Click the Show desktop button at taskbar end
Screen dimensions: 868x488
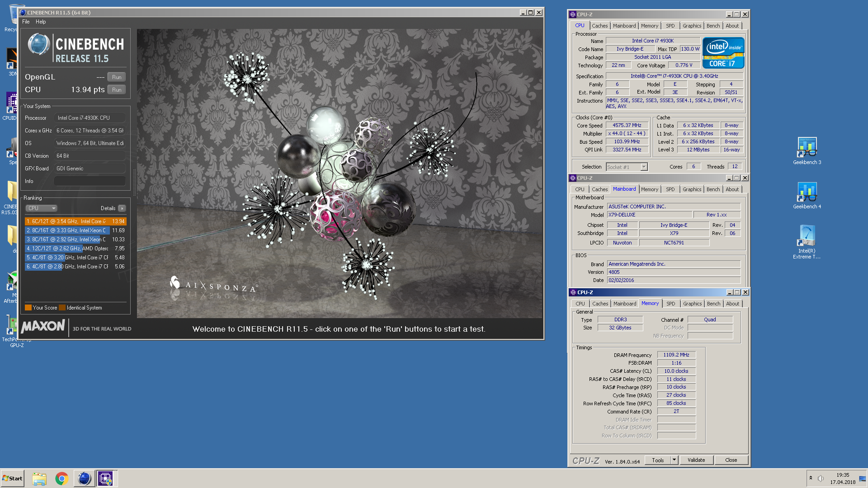(x=863, y=479)
